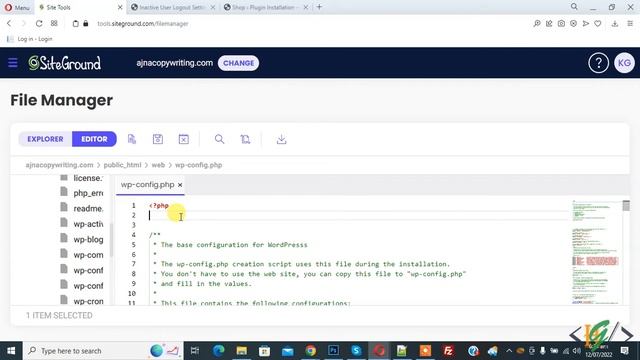Click the format/crop code toolbar icon
This screenshot has width=640, height=360.
(245, 139)
